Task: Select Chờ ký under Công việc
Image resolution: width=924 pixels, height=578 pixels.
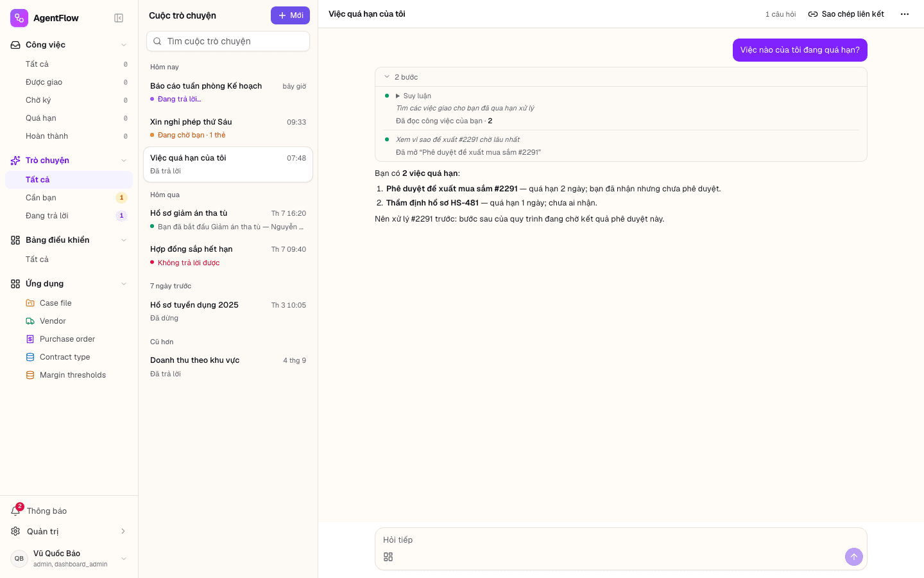Action: tap(69, 100)
